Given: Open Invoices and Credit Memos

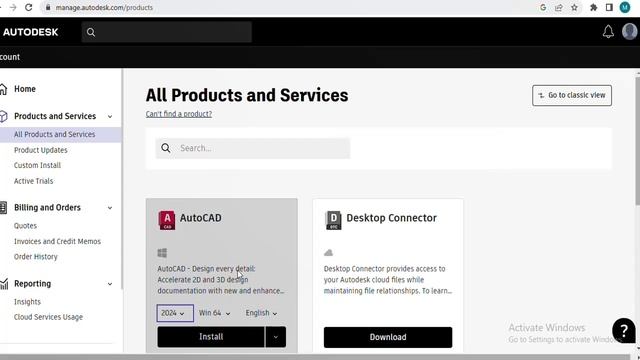Looking at the screenshot, I should (x=58, y=241).
